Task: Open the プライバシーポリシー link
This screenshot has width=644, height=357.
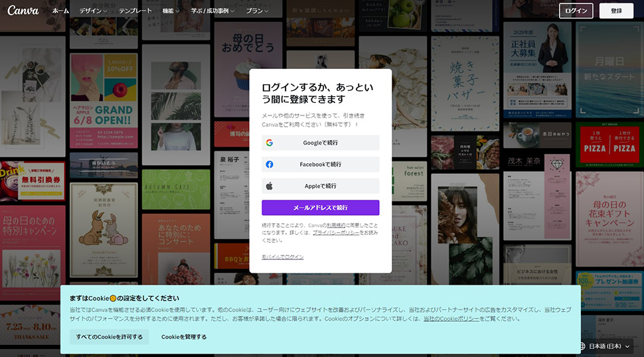Action: (x=335, y=233)
